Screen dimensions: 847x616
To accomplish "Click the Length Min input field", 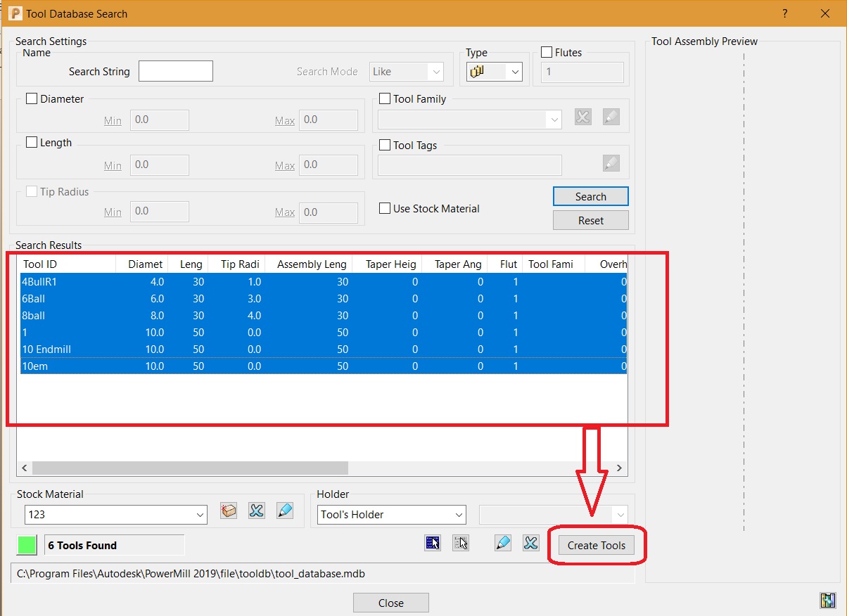I will [160, 165].
